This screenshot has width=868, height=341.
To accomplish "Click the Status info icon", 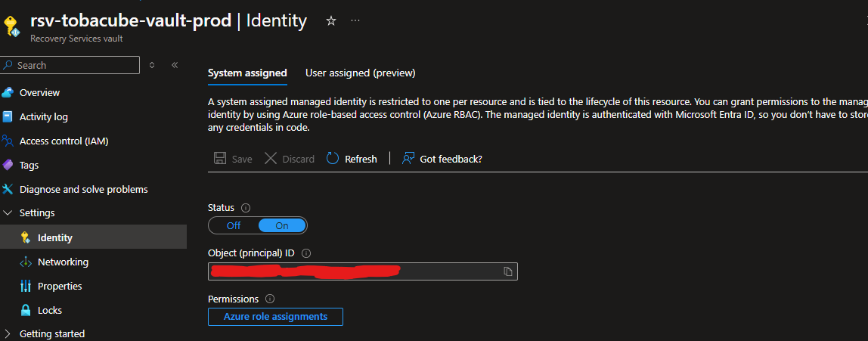I will (x=246, y=208).
